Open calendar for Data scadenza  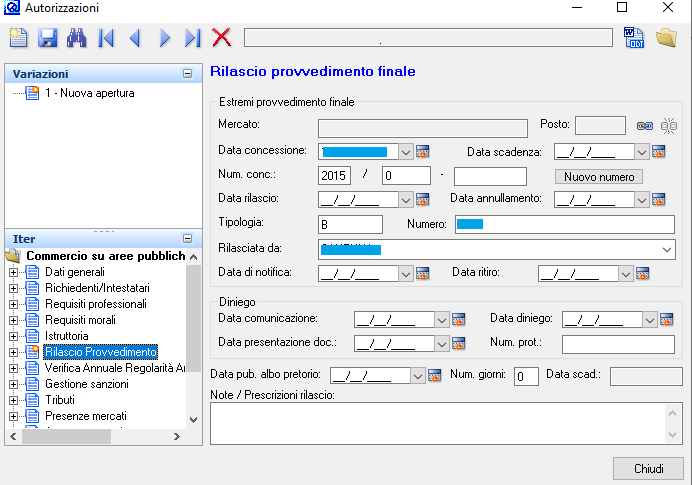click(658, 151)
